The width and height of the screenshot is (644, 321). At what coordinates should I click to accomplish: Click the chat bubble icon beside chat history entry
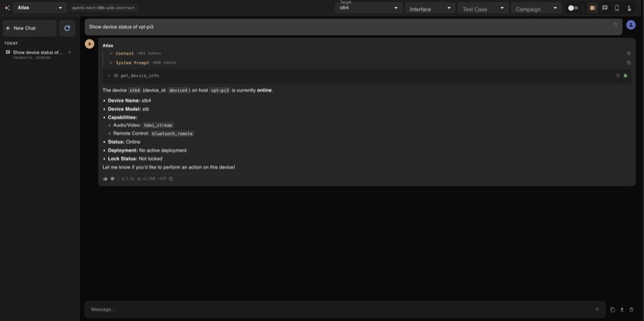(8, 52)
